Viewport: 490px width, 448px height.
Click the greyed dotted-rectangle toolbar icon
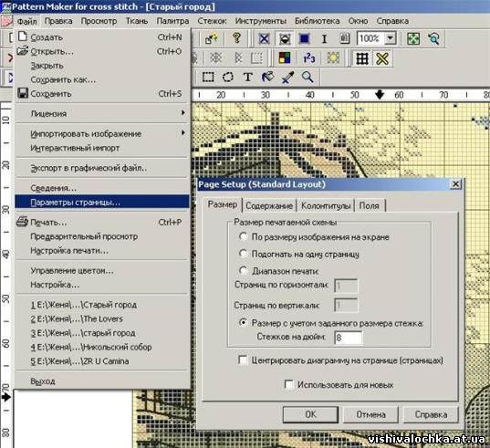tap(256, 58)
